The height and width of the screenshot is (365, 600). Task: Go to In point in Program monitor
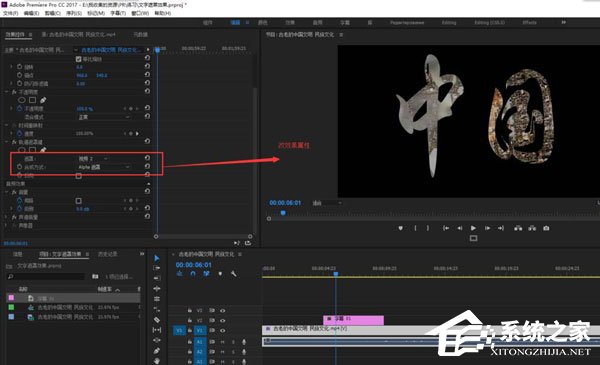coord(446,228)
